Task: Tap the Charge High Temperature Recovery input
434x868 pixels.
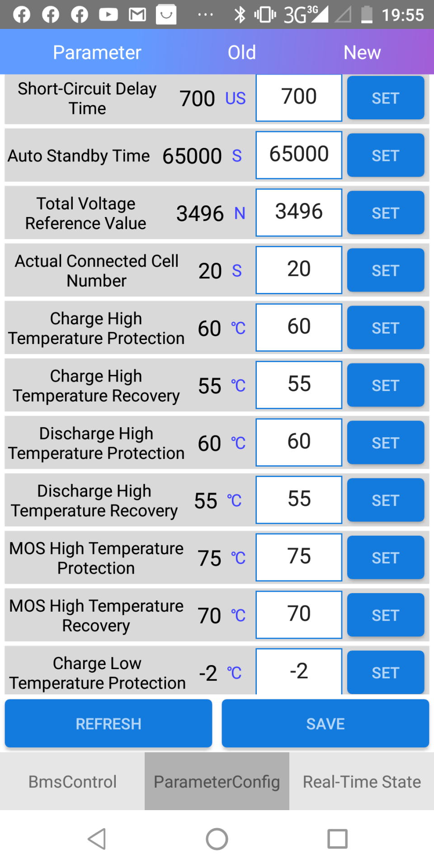Action: (x=299, y=385)
